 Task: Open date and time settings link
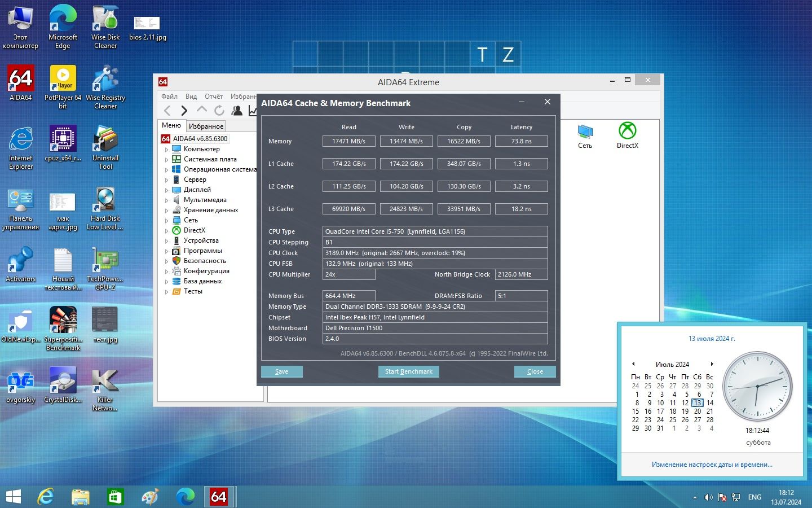(x=712, y=465)
